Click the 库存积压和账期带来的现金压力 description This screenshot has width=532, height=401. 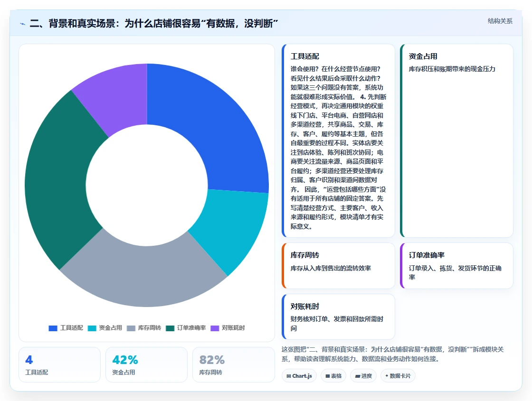[x=452, y=69]
